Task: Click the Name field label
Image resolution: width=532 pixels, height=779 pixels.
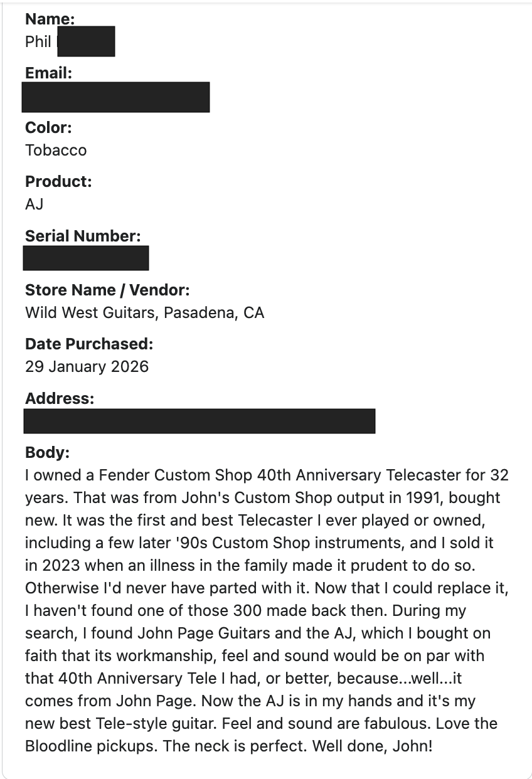Action: tap(50, 19)
